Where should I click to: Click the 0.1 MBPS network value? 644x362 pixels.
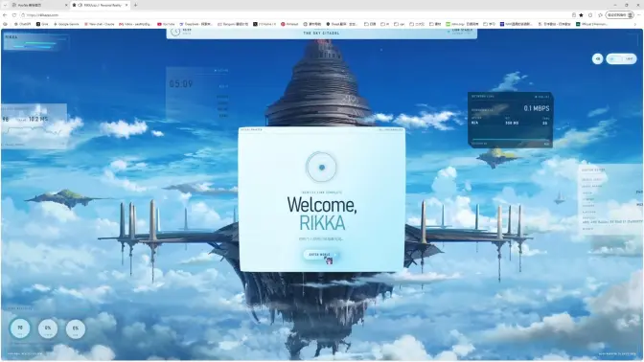click(537, 108)
